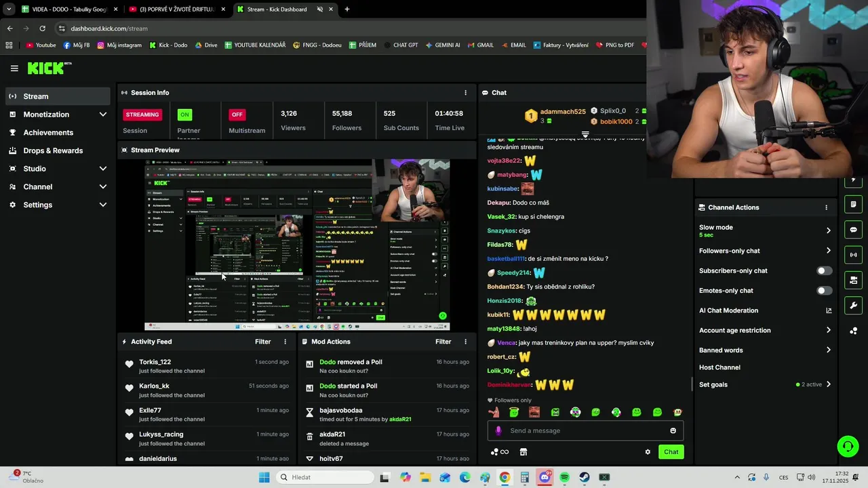The width and height of the screenshot is (868, 488).
Task: Open the Kick logo home link
Action: click(50, 68)
